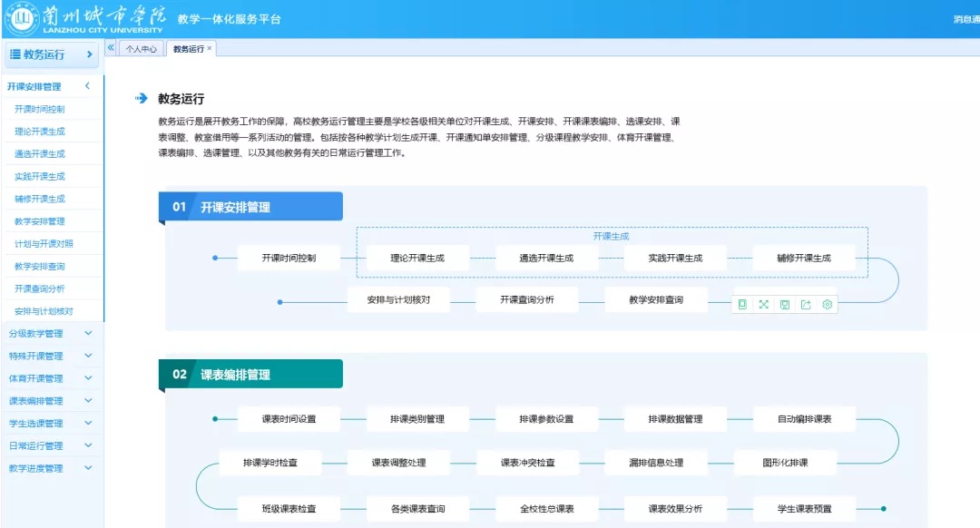This screenshot has width=980, height=528.
Task: Click the save disk icon in floating toolbar
Action: tap(785, 305)
